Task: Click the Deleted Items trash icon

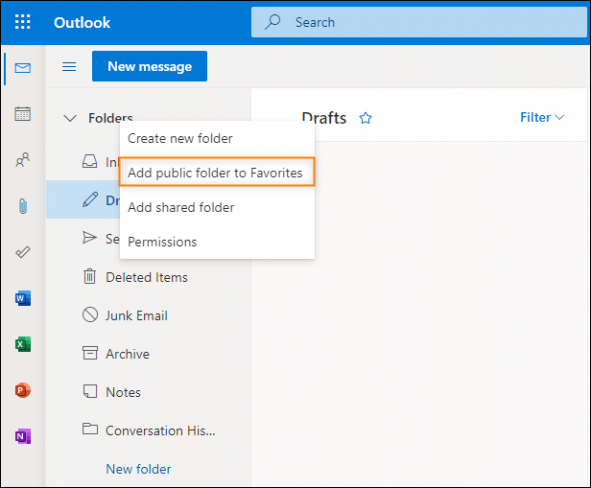Action: tap(90, 276)
